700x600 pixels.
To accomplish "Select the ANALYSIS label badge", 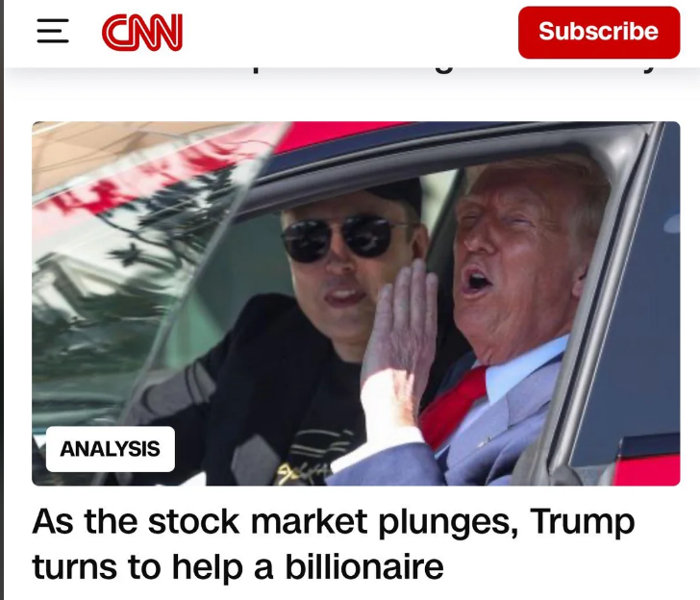I will [x=111, y=449].
